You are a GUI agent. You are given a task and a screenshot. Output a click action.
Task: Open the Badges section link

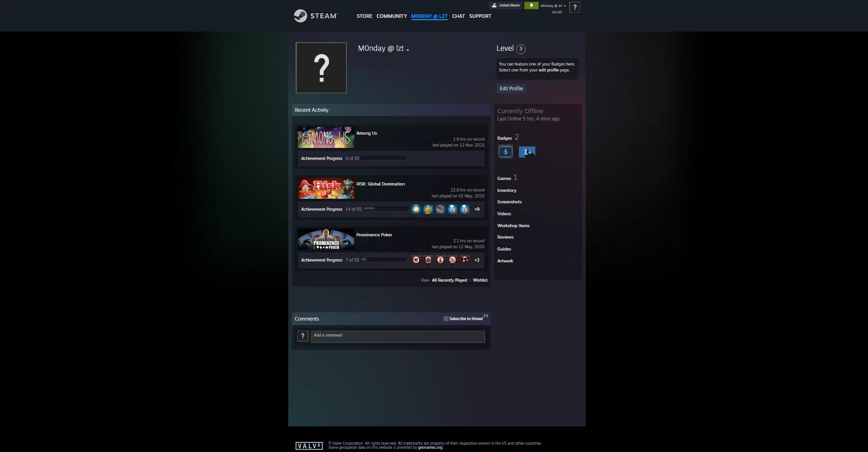pyautogui.click(x=505, y=138)
